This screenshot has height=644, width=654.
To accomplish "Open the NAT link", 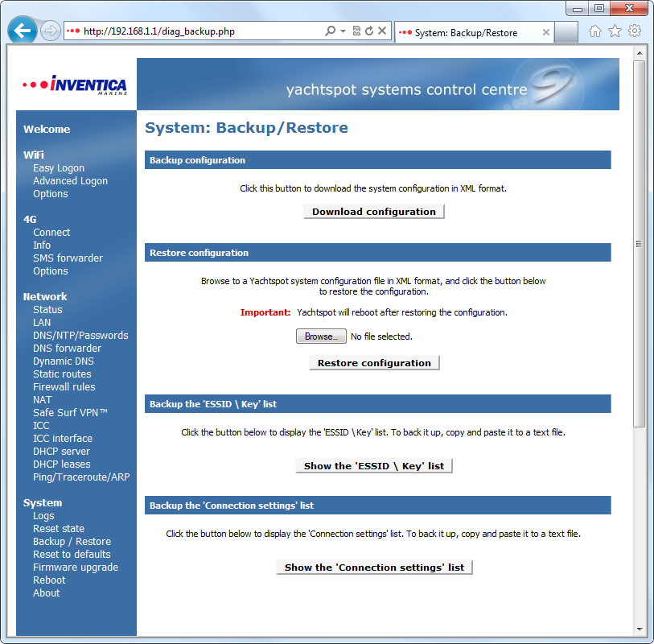I will (x=43, y=400).
